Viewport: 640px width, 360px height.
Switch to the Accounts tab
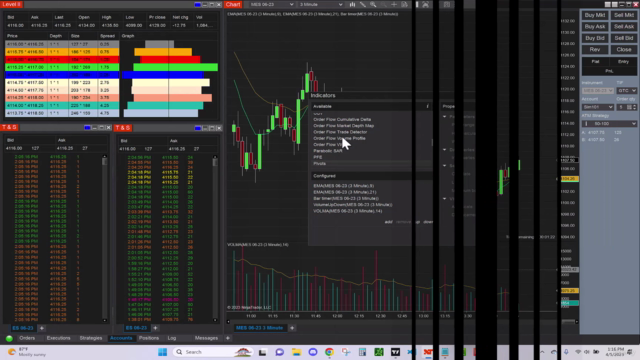point(121,338)
